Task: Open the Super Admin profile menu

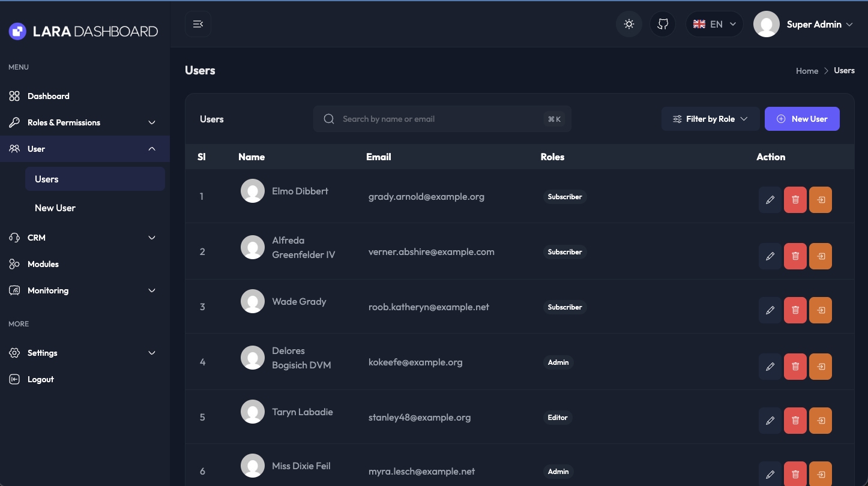Action: click(804, 25)
